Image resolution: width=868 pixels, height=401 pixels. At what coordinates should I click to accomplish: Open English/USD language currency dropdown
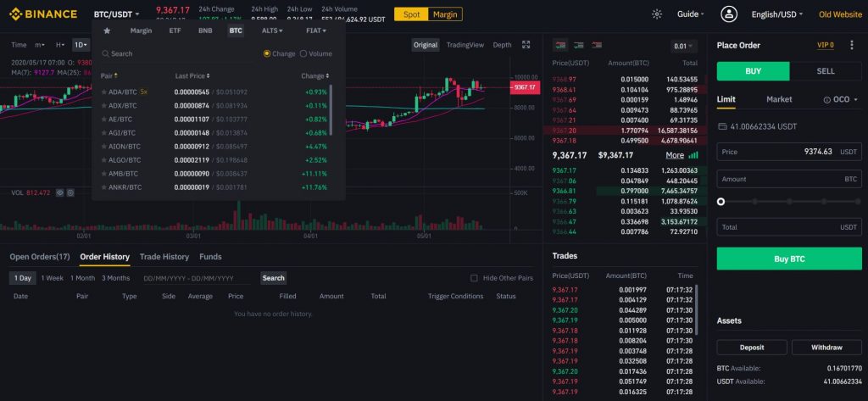click(x=776, y=14)
